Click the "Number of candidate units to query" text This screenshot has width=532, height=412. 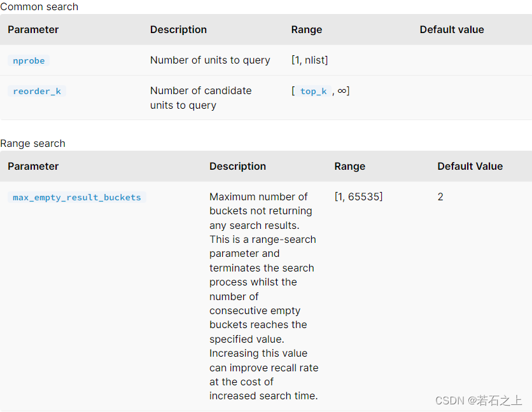coord(200,98)
